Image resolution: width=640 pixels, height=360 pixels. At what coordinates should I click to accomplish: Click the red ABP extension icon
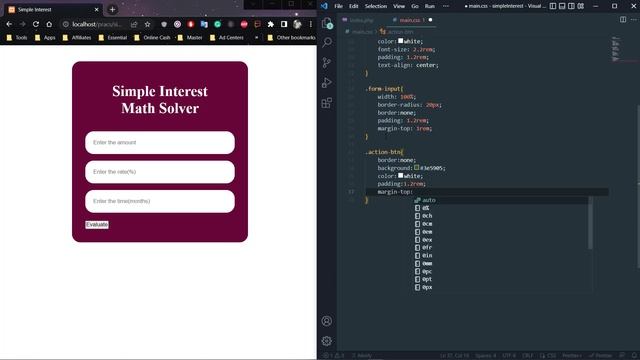point(244,24)
